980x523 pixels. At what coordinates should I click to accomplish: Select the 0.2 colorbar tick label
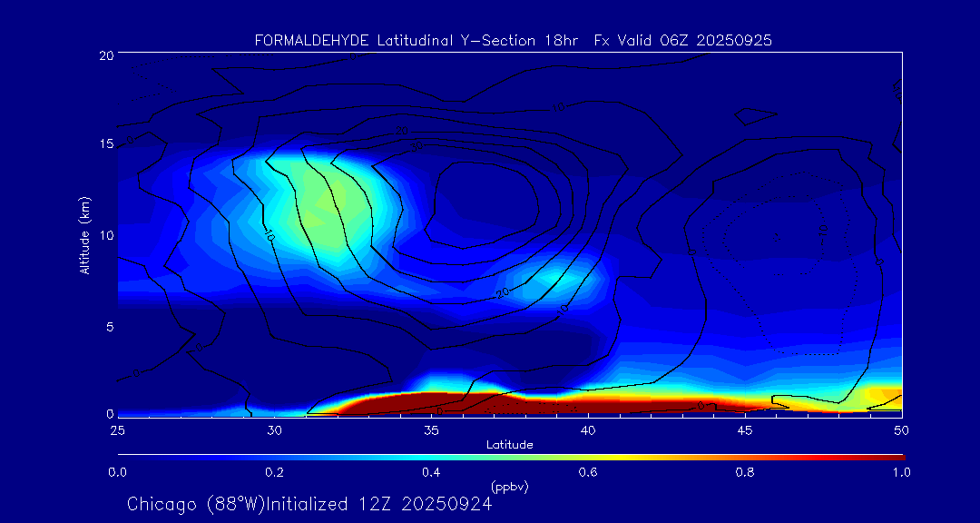(274, 472)
